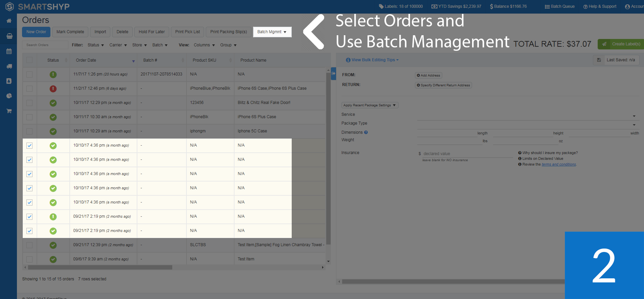Viewport: 644px width, 299px height.
Task: Click the Search Orders input field
Action: pos(45,45)
